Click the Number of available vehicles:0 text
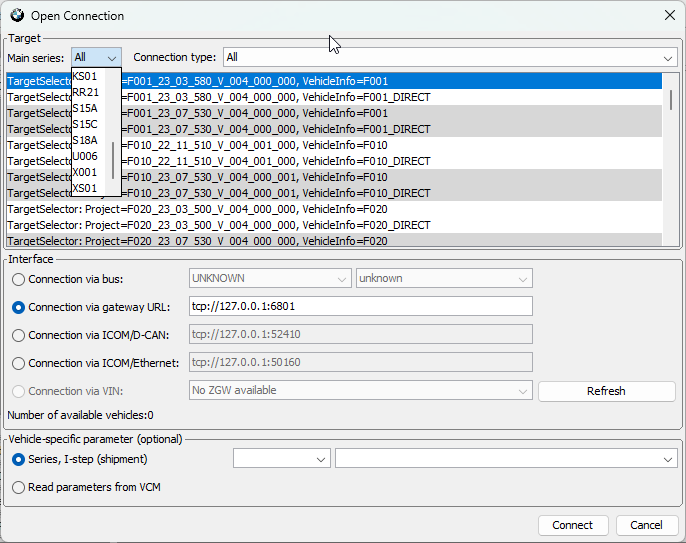Image resolution: width=686 pixels, height=543 pixels. (80, 415)
